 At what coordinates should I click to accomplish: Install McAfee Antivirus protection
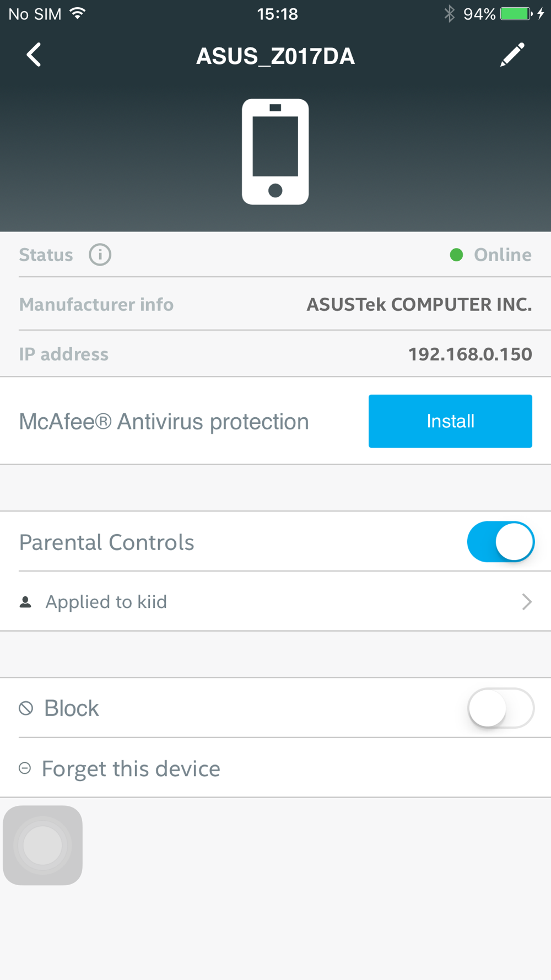click(x=450, y=421)
